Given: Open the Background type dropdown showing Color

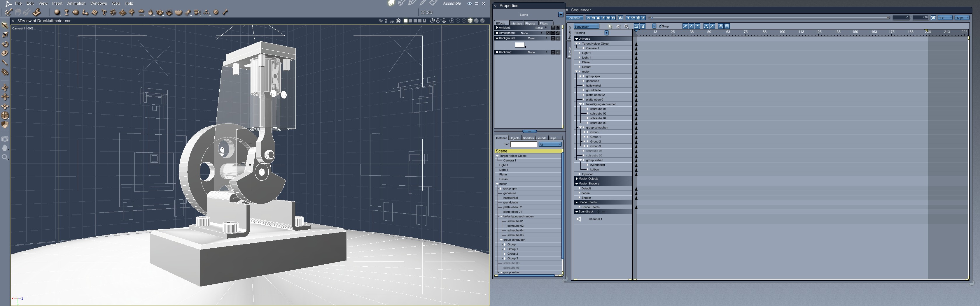Looking at the screenshot, I should click(x=537, y=38).
